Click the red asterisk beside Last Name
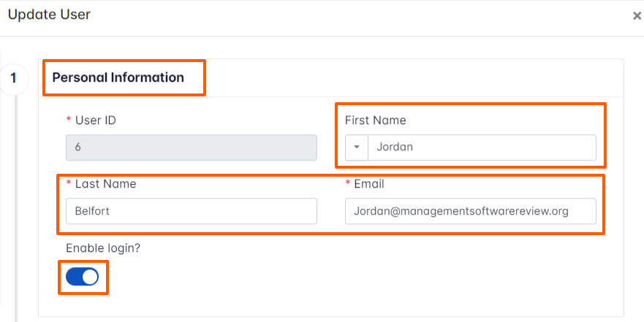Viewport: 644px width, 322px height. click(69, 184)
